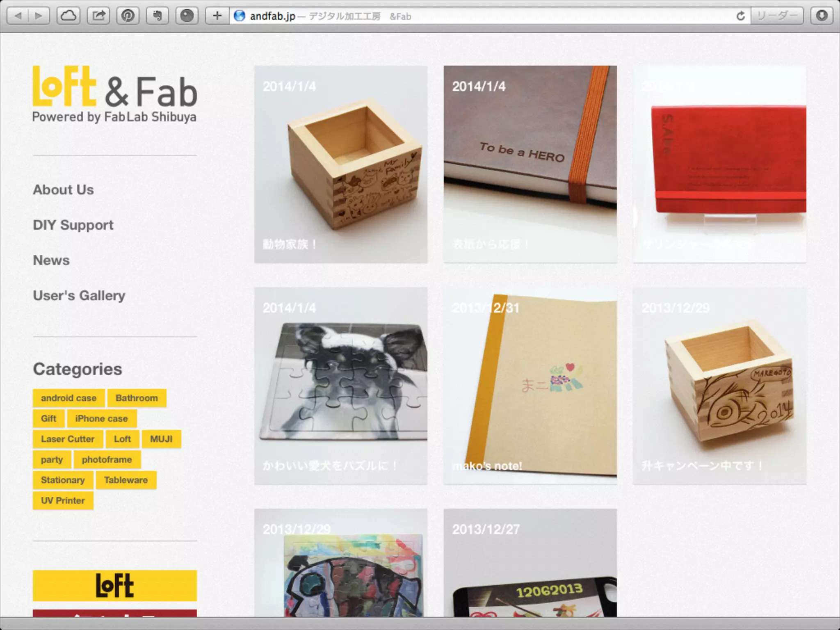840x630 pixels.
Task: Click the yellow Loft banner in the sidebar
Action: pos(114,586)
